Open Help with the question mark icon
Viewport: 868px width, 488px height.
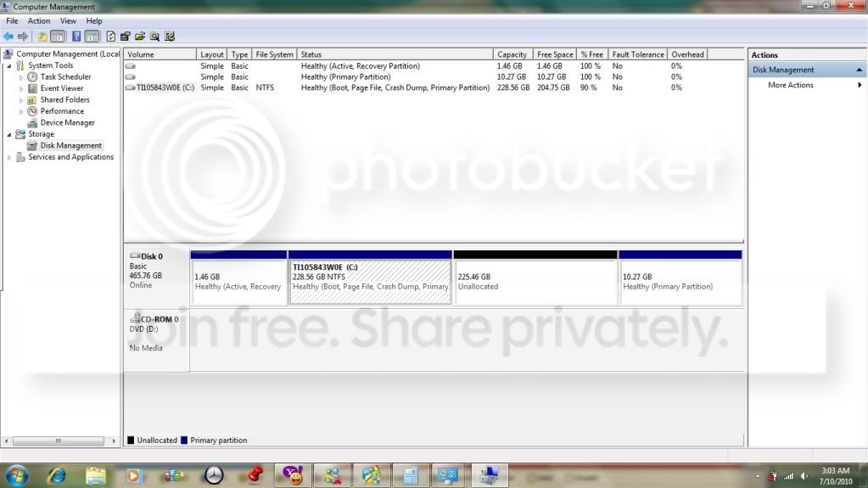click(76, 36)
